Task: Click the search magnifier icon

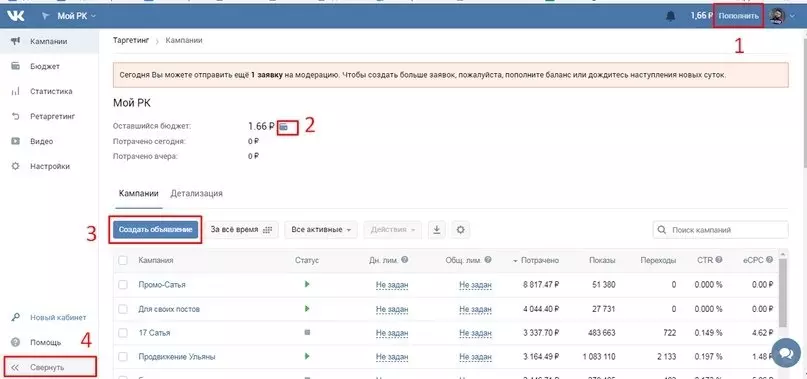Action: coord(662,230)
